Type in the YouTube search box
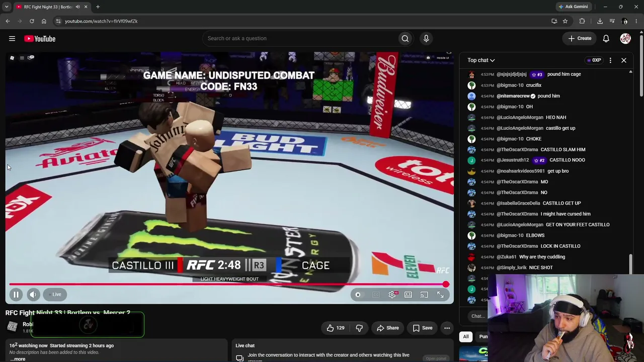The width and height of the screenshot is (644, 362). [300, 38]
